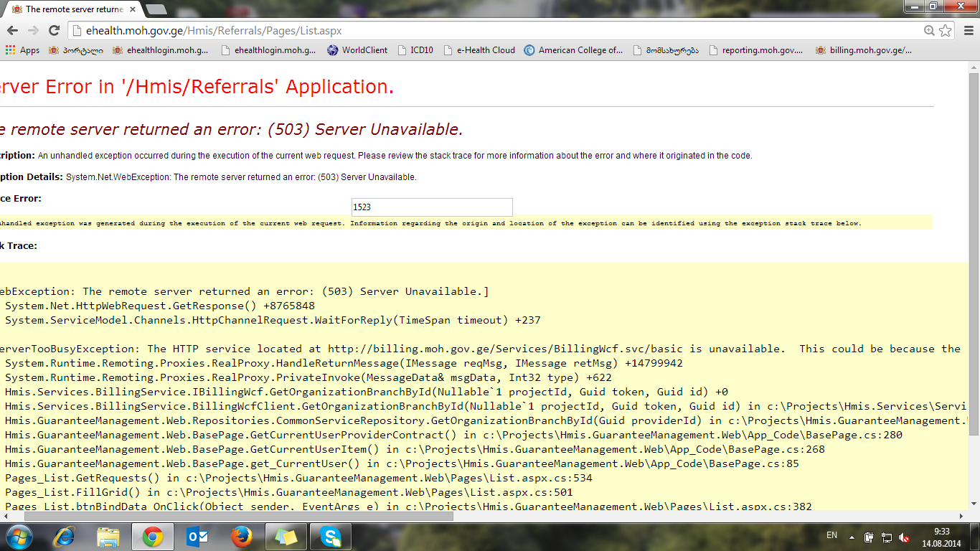
Task: Open the Windows Start menu
Action: pos(19,536)
